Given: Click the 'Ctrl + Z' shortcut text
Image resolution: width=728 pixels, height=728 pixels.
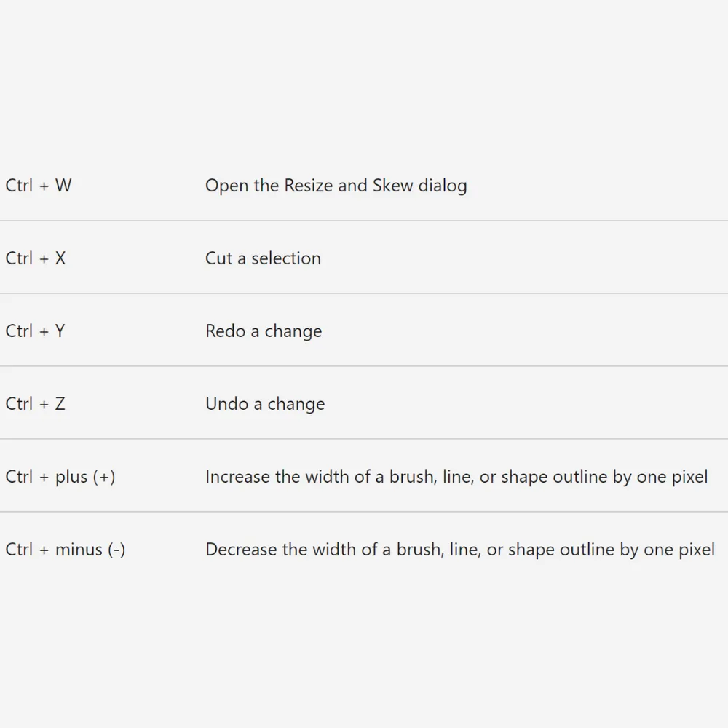Looking at the screenshot, I should tap(35, 404).
